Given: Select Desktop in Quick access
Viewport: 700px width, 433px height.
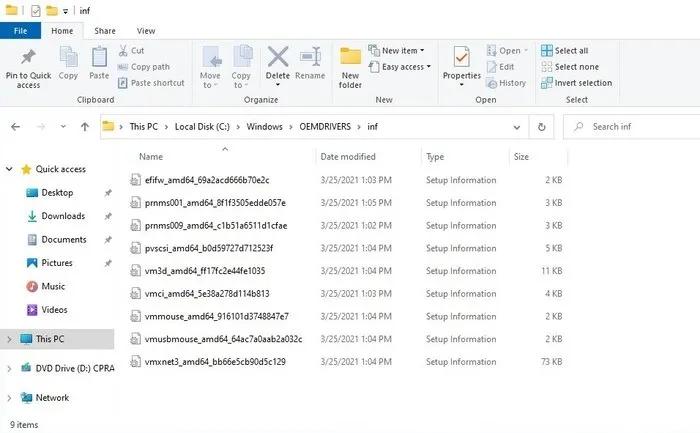Looking at the screenshot, I should point(57,192).
